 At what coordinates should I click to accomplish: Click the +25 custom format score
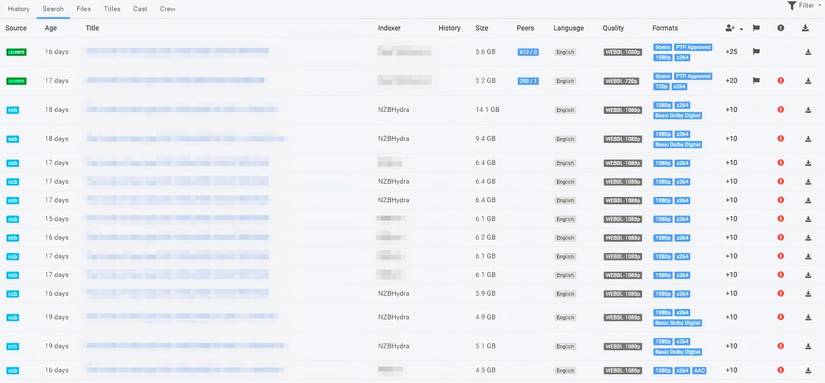click(x=731, y=52)
